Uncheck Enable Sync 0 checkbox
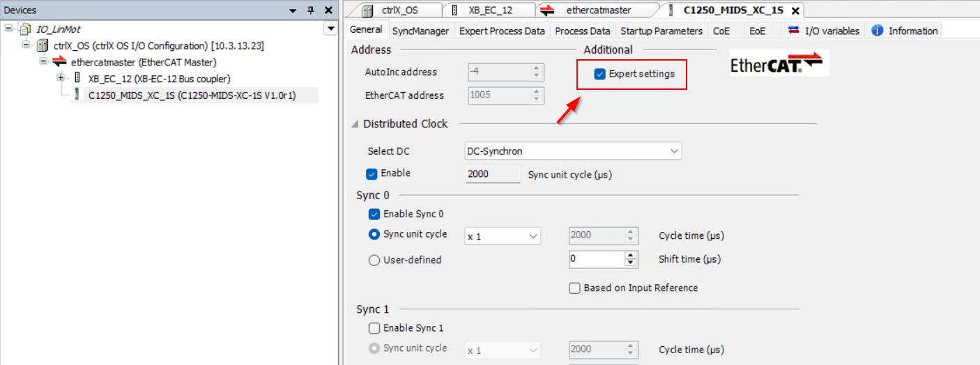This screenshot has width=980, height=365. (374, 214)
